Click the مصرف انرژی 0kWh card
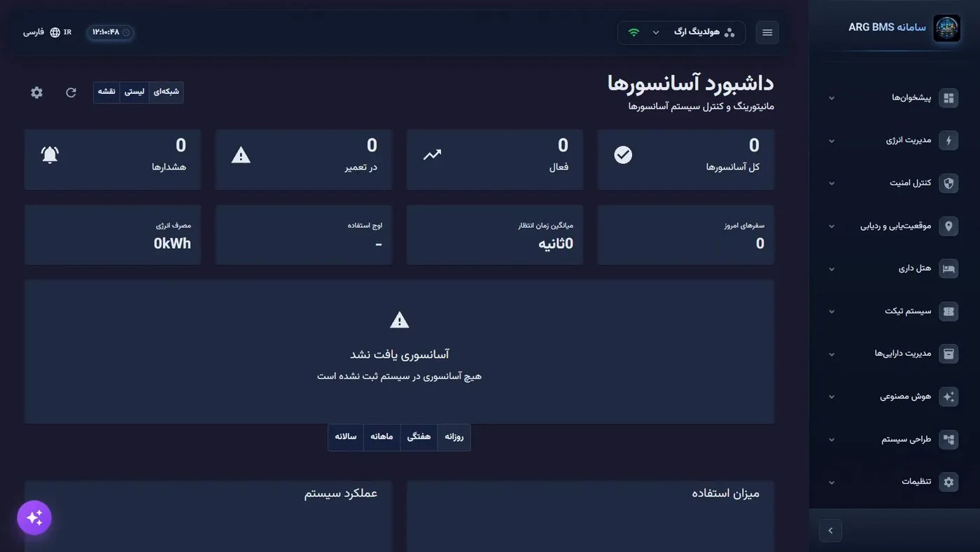Viewport: 980px width, 552px height. pyautogui.click(x=113, y=235)
